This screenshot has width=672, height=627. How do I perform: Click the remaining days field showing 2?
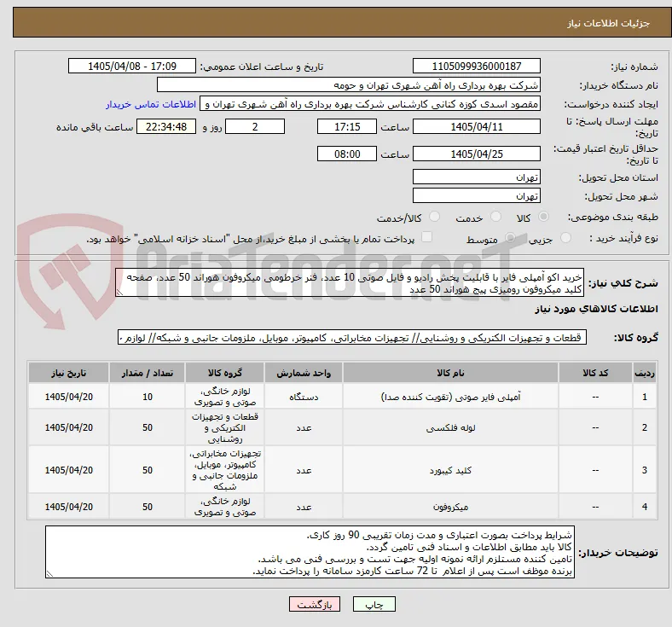click(x=255, y=126)
